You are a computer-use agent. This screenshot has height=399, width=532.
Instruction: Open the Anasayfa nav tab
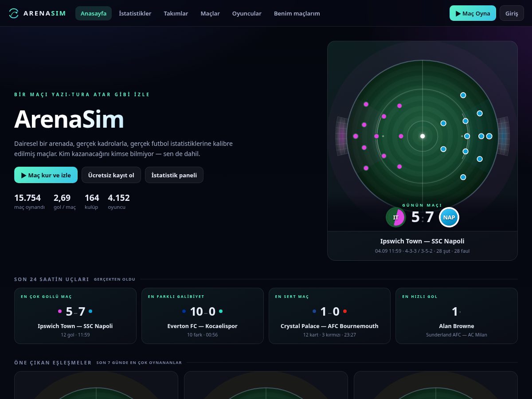tap(94, 13)
